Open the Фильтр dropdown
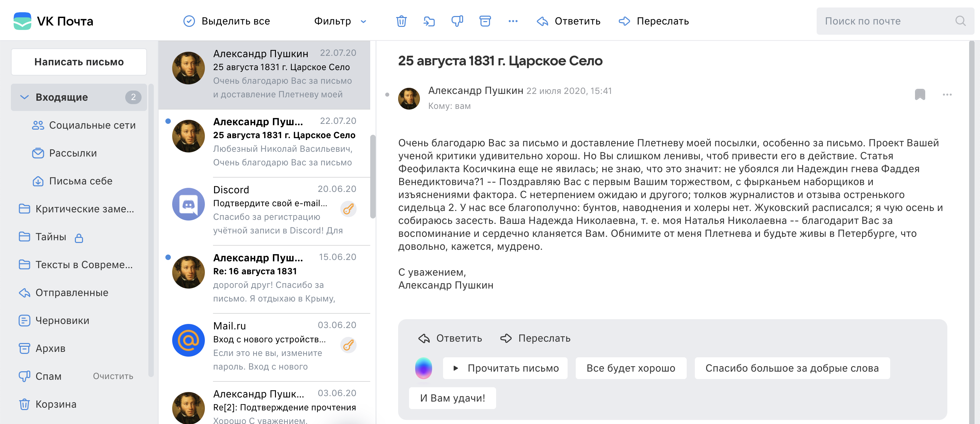 340,21
